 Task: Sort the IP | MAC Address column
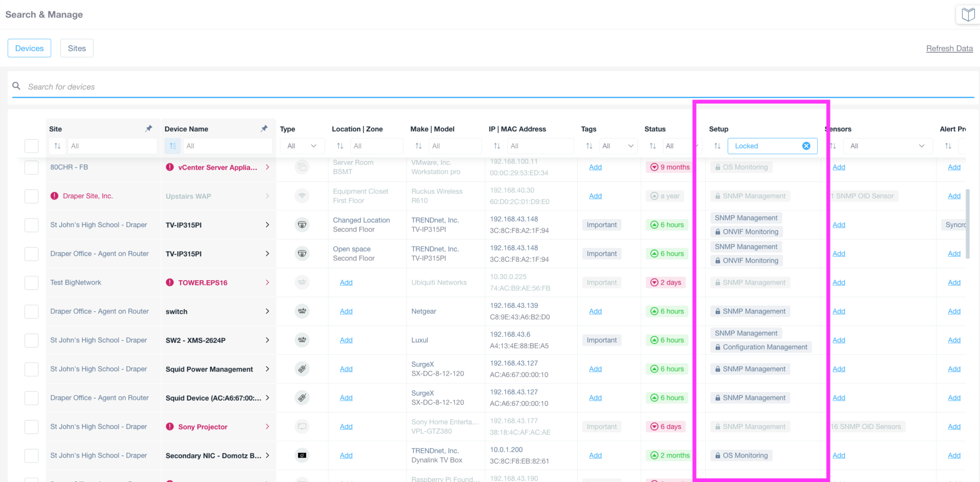click(497, 146)
